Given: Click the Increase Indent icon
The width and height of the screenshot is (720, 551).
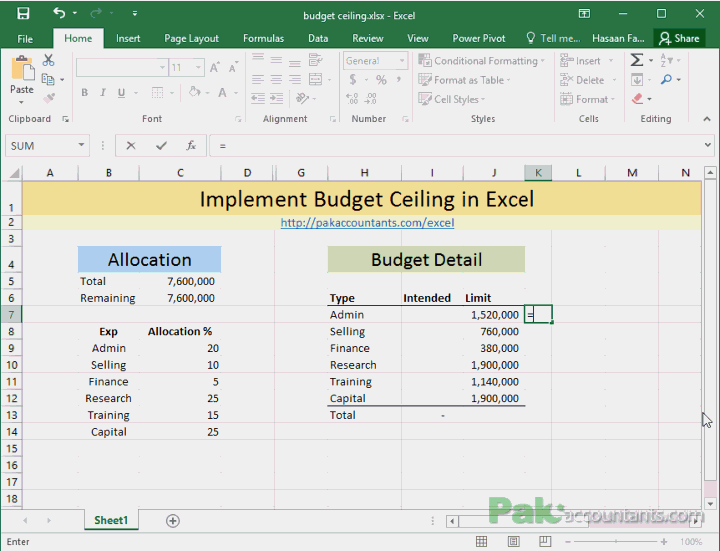Looking at the screenshot, I should [276, 98].
